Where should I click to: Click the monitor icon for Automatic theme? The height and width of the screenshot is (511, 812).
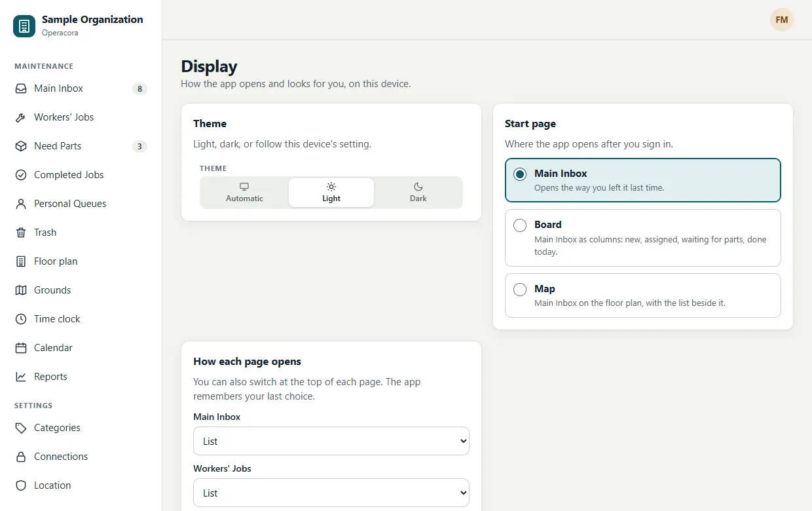pyautogui.click(x=244, y=187)
